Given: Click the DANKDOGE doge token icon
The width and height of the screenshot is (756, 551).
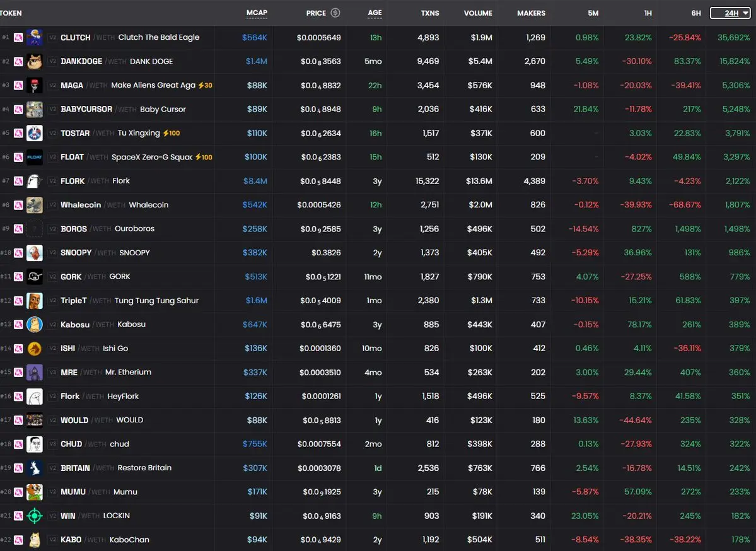Looking at the screenshot, I should [35, 62].
